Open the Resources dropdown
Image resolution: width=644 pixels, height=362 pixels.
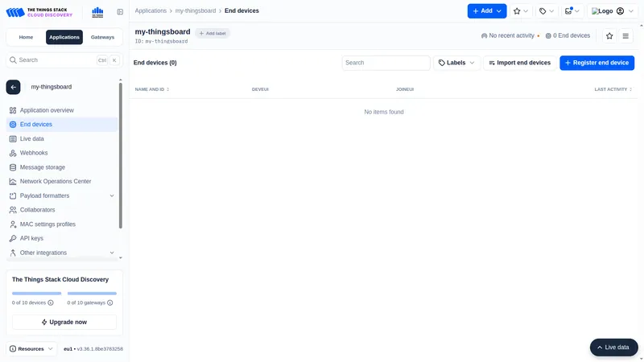(31, 349)
